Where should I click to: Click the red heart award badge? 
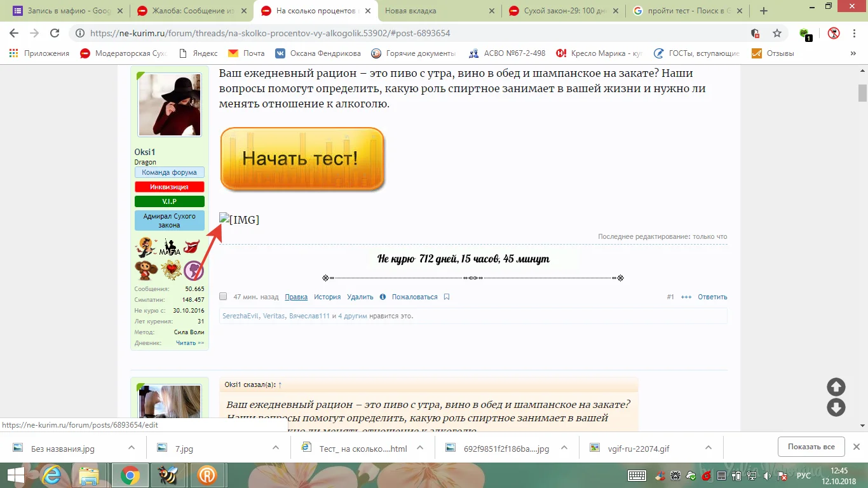pyautogui.click(x=171, y=270)
